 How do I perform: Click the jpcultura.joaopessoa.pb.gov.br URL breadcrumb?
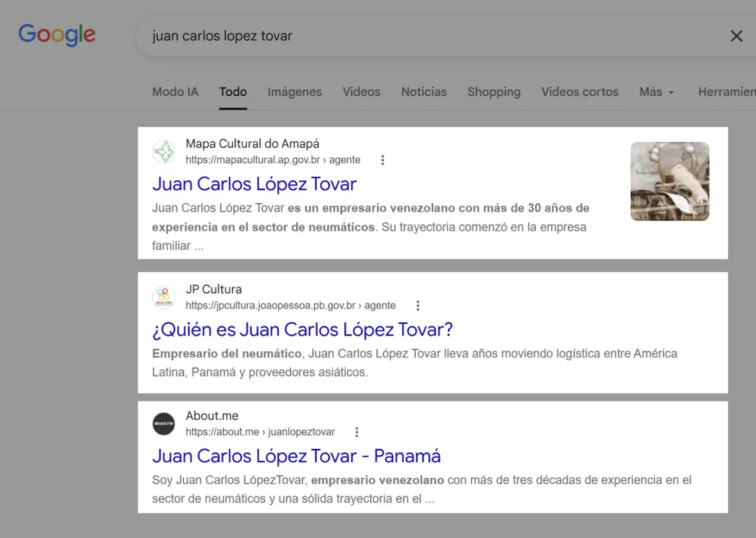click(291, 306)
